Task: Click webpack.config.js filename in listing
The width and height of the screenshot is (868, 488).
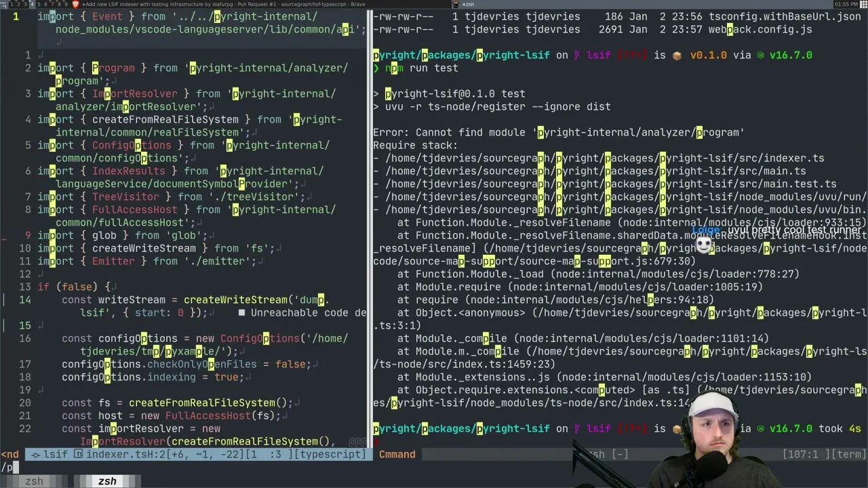Action: [x=760, y=29]
